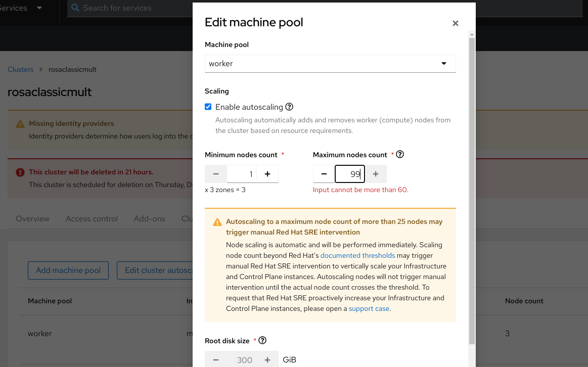Screen dimensions: 588x367
Task: Open the documented thresholds link
Action: point(357,255)
